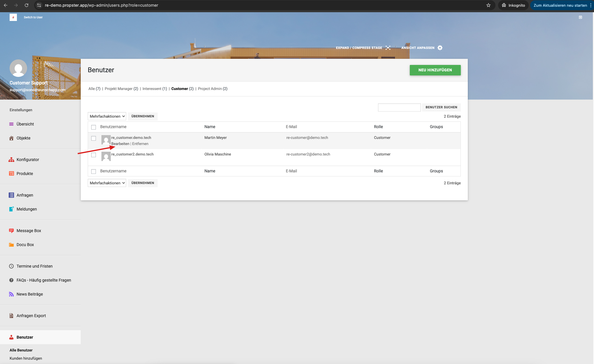Viewport: 594px width, 364px height.
Task: Toggle select-all checkbox in table header
Action: (x=94, y=127)
